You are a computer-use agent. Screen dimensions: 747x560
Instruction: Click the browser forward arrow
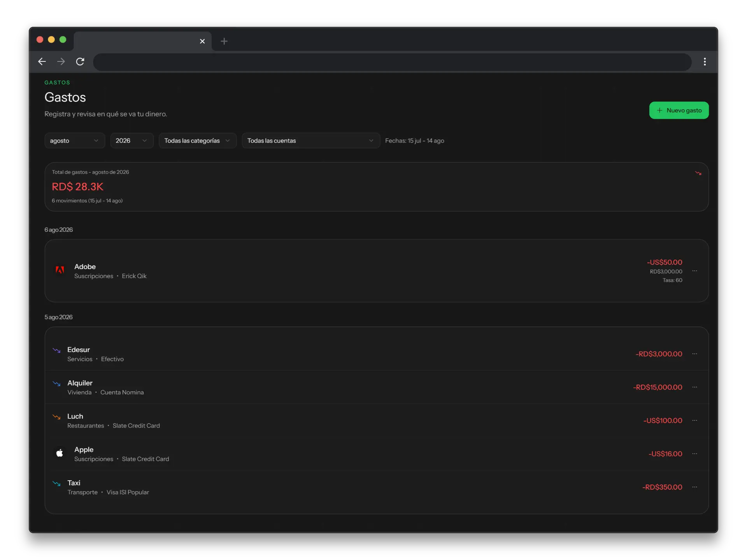(x=61, y=61)
